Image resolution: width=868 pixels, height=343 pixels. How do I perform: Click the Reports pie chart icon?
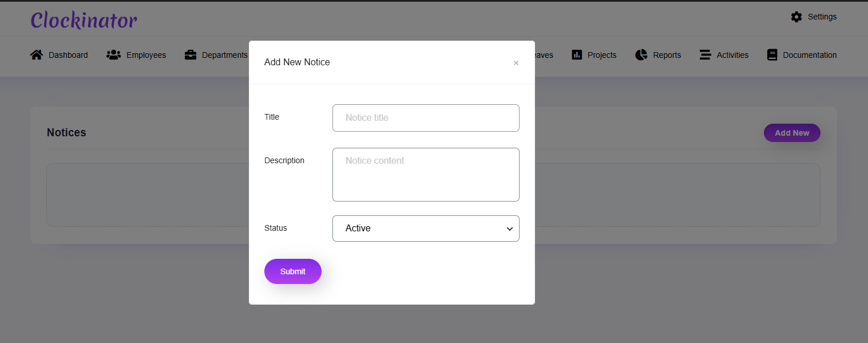(x=641, y=55)
